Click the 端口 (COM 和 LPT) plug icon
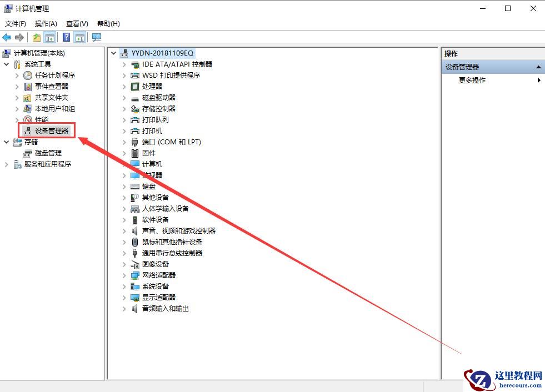 click(135, 142)
